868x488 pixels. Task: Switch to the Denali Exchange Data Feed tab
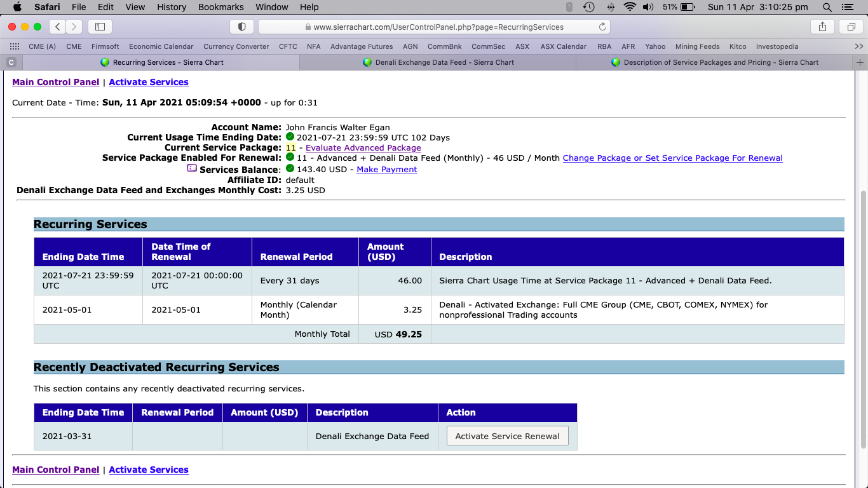pyautogui.click(x=438, y=62)
